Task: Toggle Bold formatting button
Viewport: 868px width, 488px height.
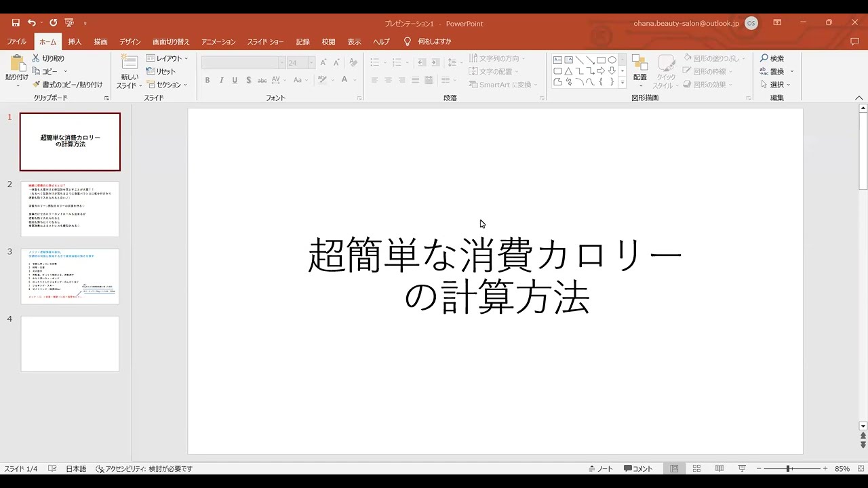Action: pos(208,80)
